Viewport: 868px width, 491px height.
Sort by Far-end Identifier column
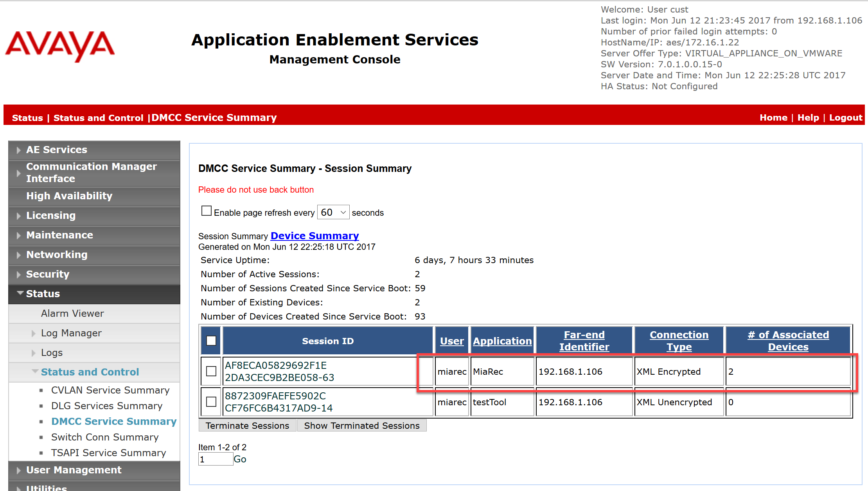584,341
